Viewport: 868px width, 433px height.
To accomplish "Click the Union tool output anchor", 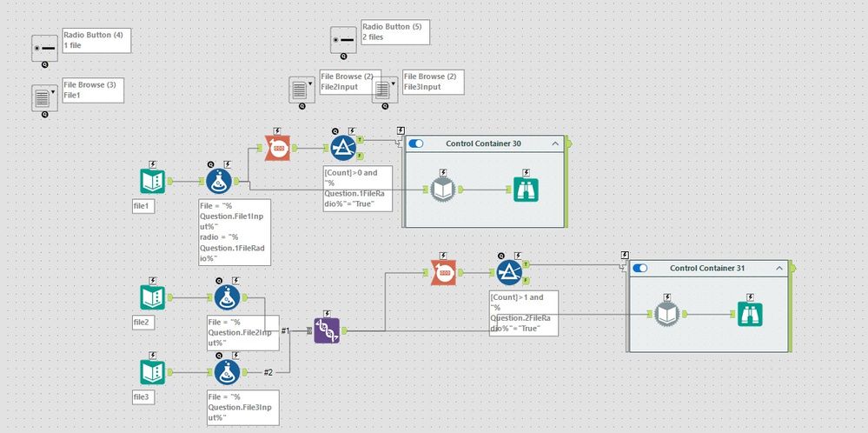I will point(344,330).
